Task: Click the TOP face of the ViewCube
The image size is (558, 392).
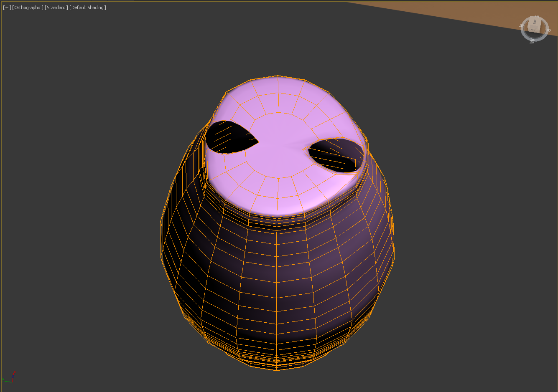Action: click(x=535, y=23)
